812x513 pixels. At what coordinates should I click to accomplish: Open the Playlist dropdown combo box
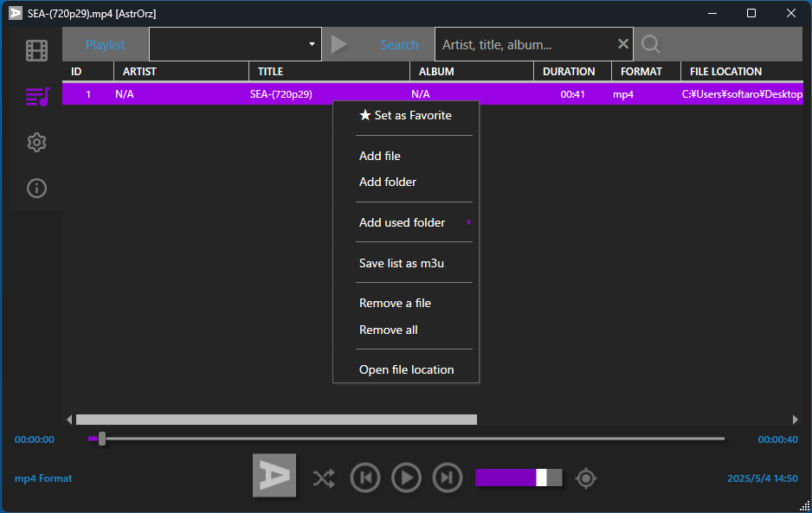pyautogui.click(x=235, y=44)
